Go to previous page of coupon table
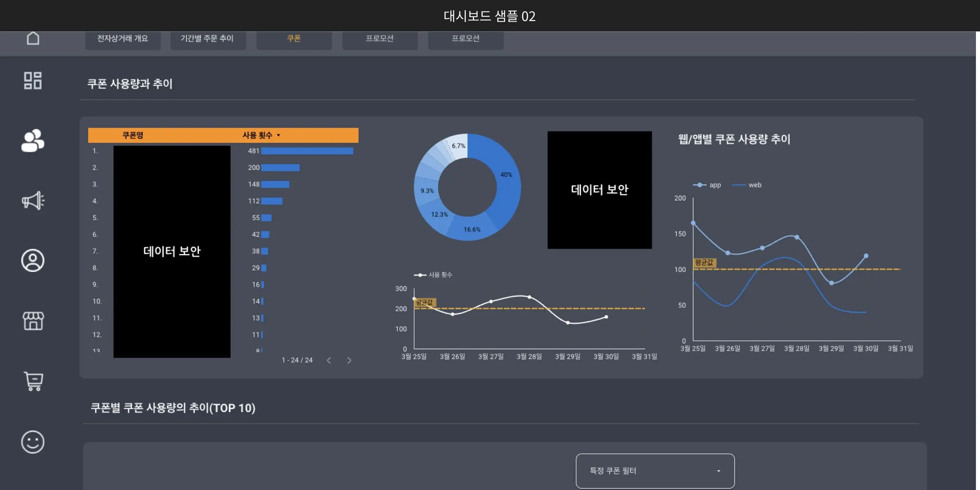The height and width of the screenshot is (490, 980). click(x=329, y=360)
